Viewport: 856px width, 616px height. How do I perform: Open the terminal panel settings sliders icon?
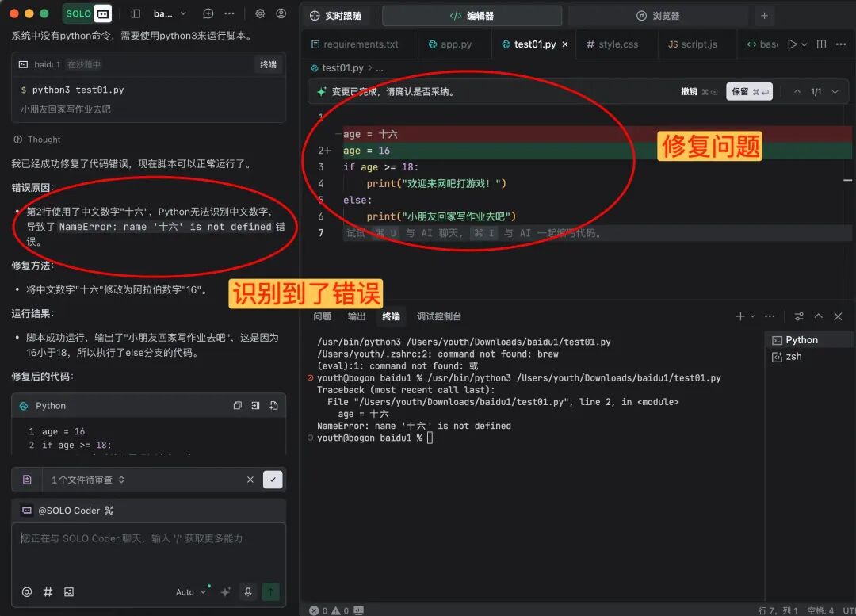click(799, 316)
